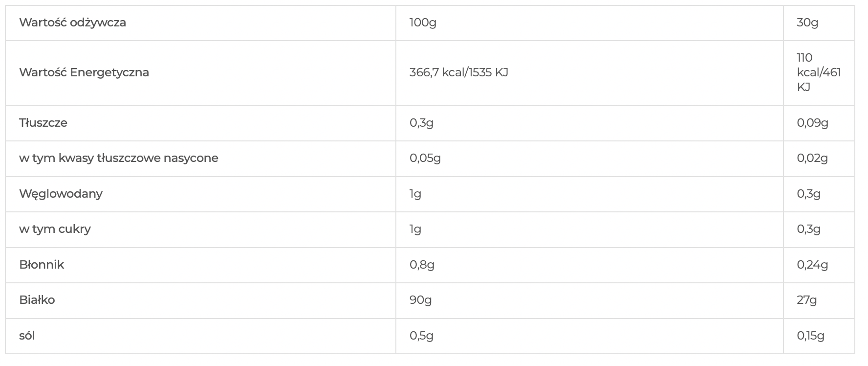Select the '100g' column header

point(423,23)
